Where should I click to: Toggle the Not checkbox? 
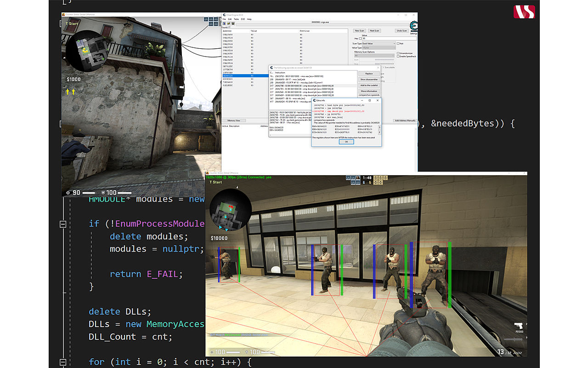[398, 43]
